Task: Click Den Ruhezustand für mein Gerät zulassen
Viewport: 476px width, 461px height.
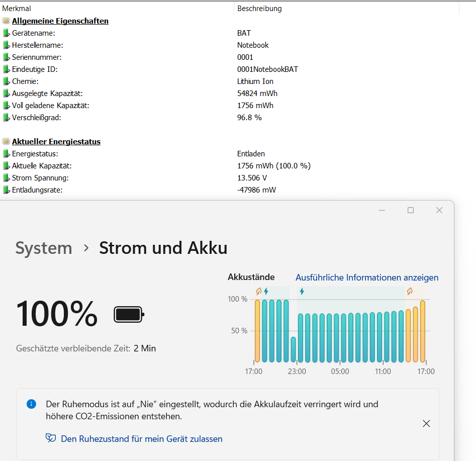Action: [x=141, y=439]
